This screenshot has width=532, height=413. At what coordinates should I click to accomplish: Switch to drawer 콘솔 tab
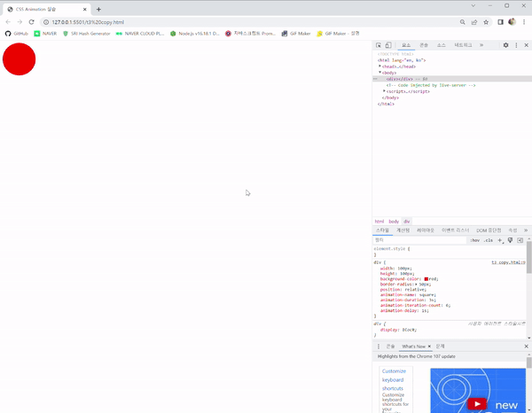pyautogui.click(x=390, y=347)
